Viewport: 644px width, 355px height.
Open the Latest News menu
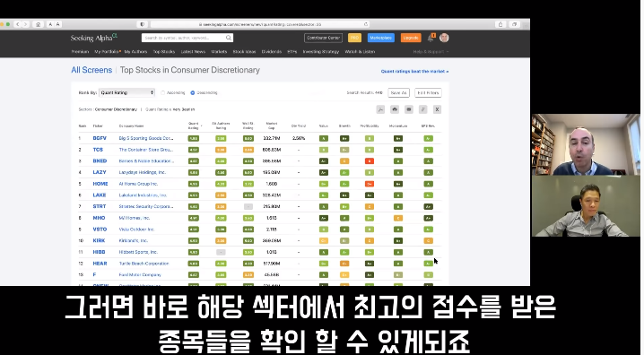[193, 52]
